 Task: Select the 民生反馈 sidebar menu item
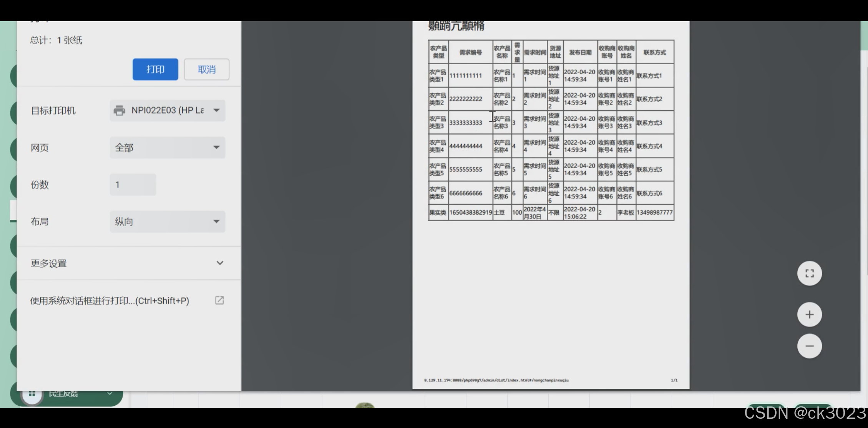(x=64, y=394)
